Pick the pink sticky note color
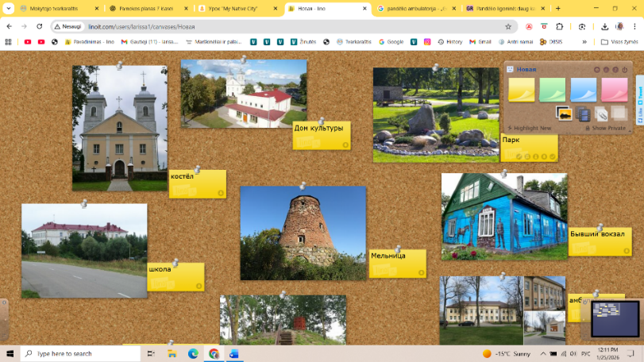 tap(614, 90)
